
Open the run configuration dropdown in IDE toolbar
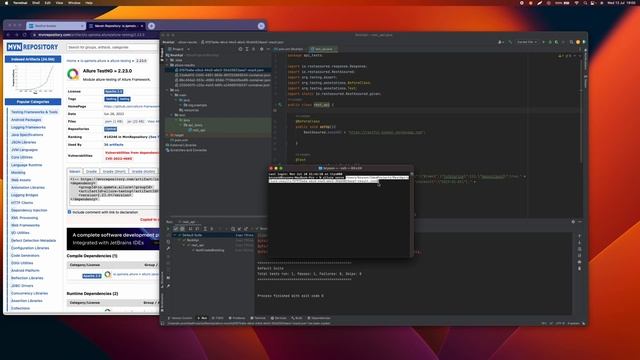point(527,42)
